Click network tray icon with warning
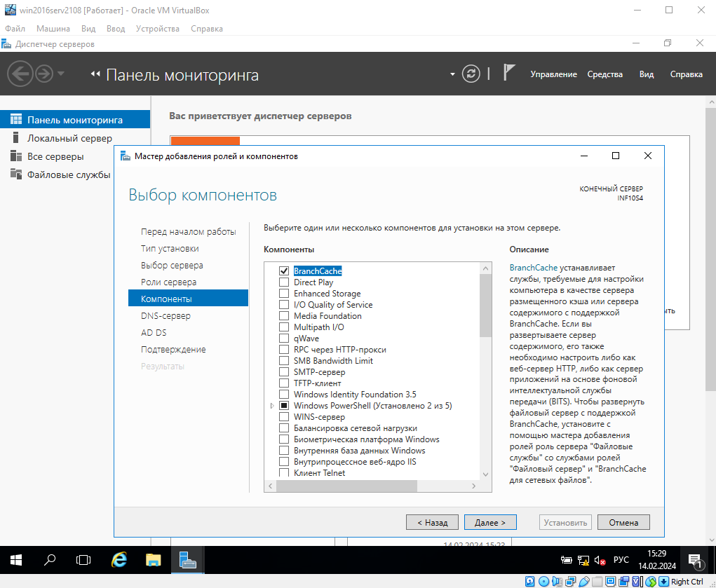This screenshot has height=588, width=716. (x=583, y=560)
